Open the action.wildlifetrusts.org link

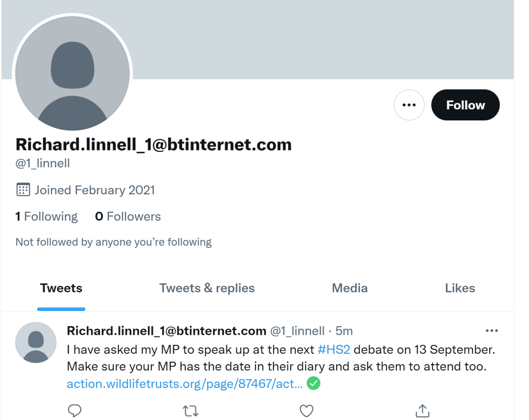click(x=185, y=384)
